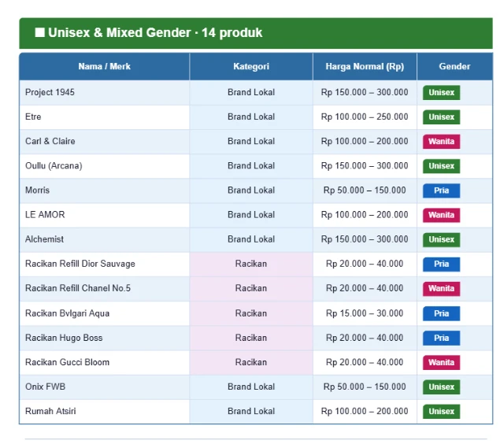The image size is (504, 444).
Task: Click the price for Racikan Hugo Boss
Action: click(x=365, y=338)
